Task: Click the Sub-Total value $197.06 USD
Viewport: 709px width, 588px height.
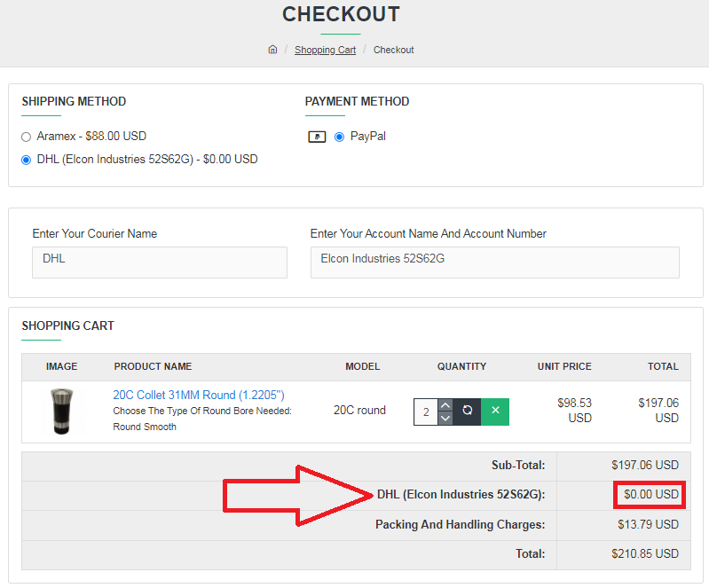Action: [645, 465]
